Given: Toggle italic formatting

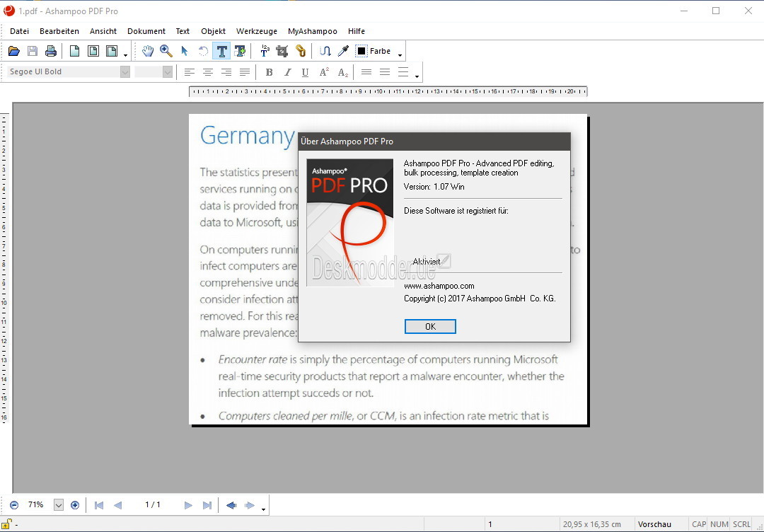Looking at the screenshot, I should click(287, 72).
